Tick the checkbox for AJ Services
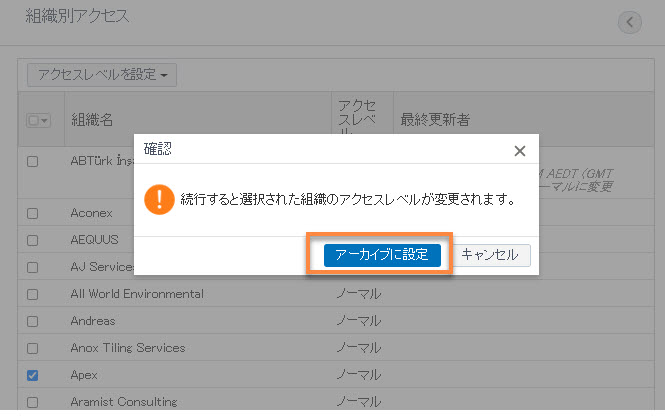665x417 pixels. pyautogui.click(x=33, y=268)
